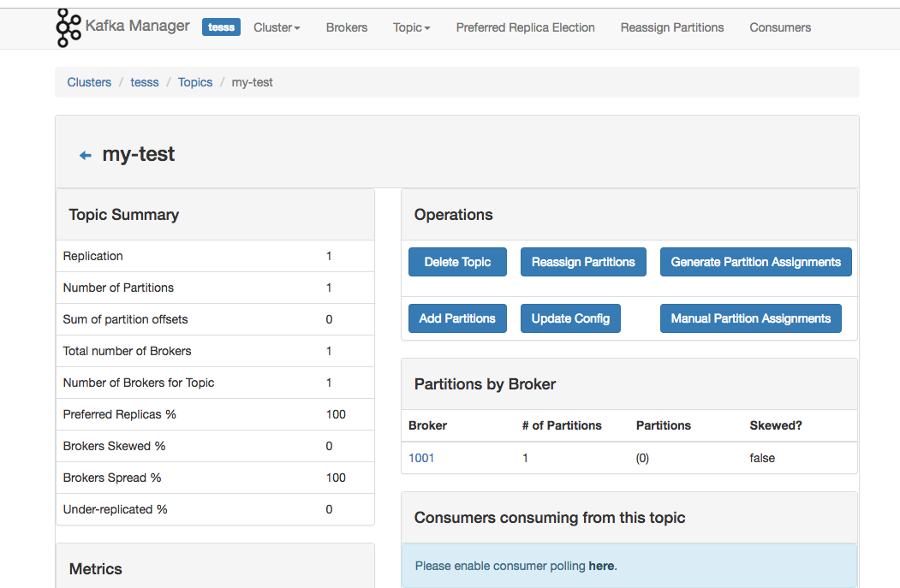Click the 'Operations' panel heading
This screenshot has width=900, height=588.
click(x=454, y=215)
